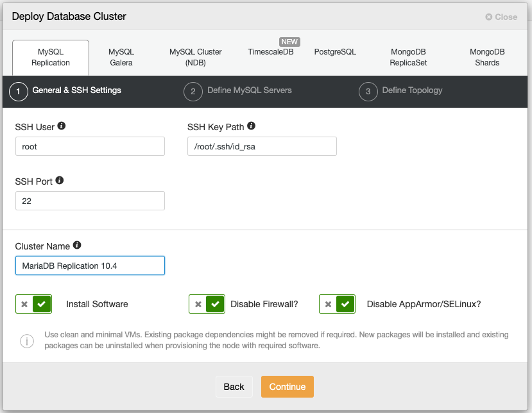The width and height of the screenshot is (532, 413).
Task: Open the PostgreSQL tab
Action: click(335, 52)
